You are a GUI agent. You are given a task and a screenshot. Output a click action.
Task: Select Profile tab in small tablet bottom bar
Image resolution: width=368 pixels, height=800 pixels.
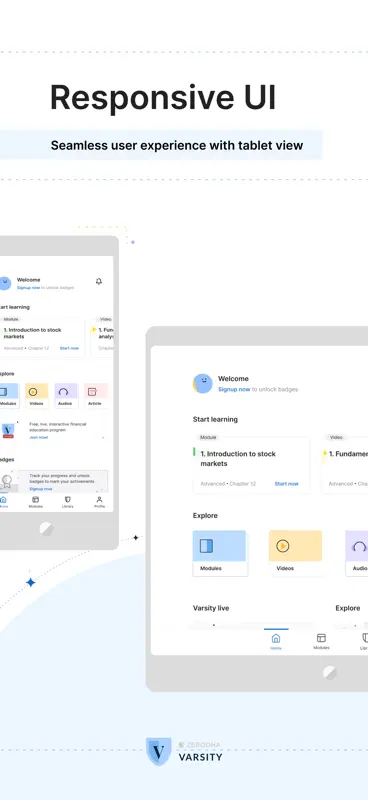point(100,502)
